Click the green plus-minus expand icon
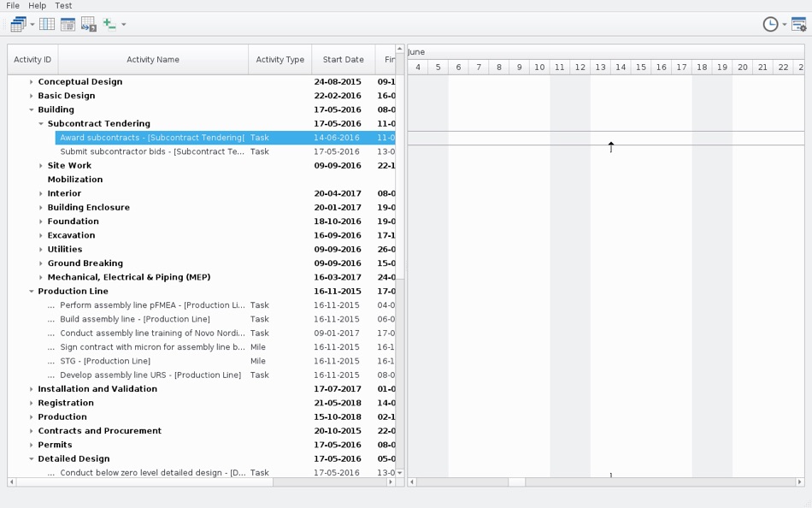The height and width of the screenshot is (508, 812). click(x=109, y=24)
